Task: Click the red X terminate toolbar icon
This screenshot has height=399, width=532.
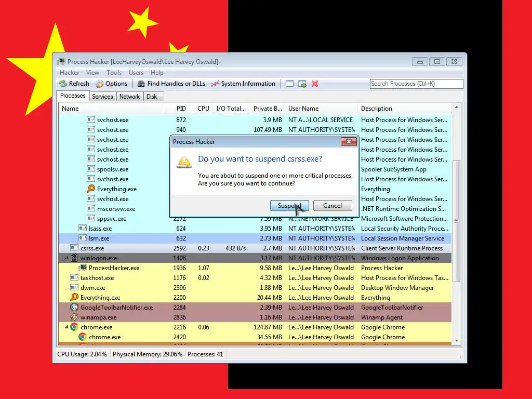Action: 315,84
